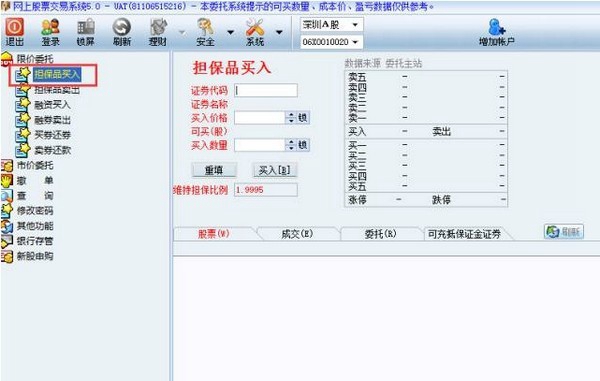Select 融券卖出 in the sidebar
This screenshot has height=381, width=600.
[52, 120]
